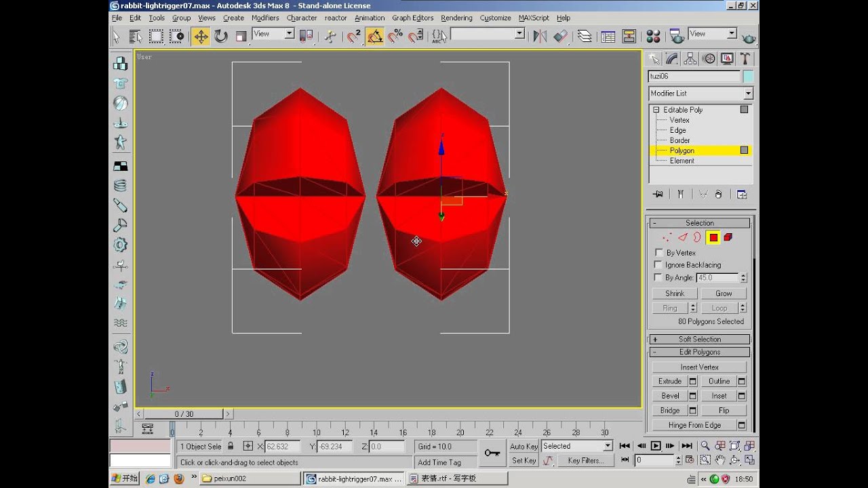Activate the Select Object arrow tool

click(x=115, y=37)
